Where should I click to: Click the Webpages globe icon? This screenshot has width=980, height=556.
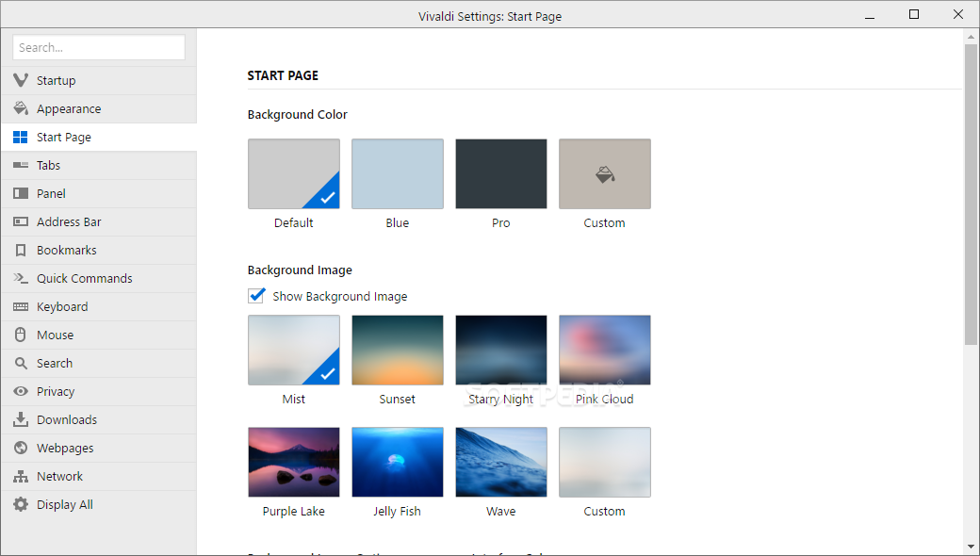21,448
